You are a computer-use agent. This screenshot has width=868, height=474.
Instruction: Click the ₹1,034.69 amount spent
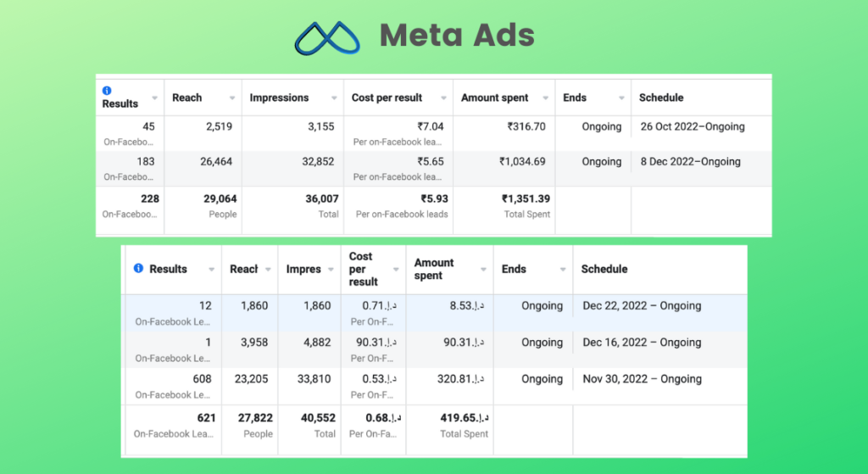(x=522, y=162)
